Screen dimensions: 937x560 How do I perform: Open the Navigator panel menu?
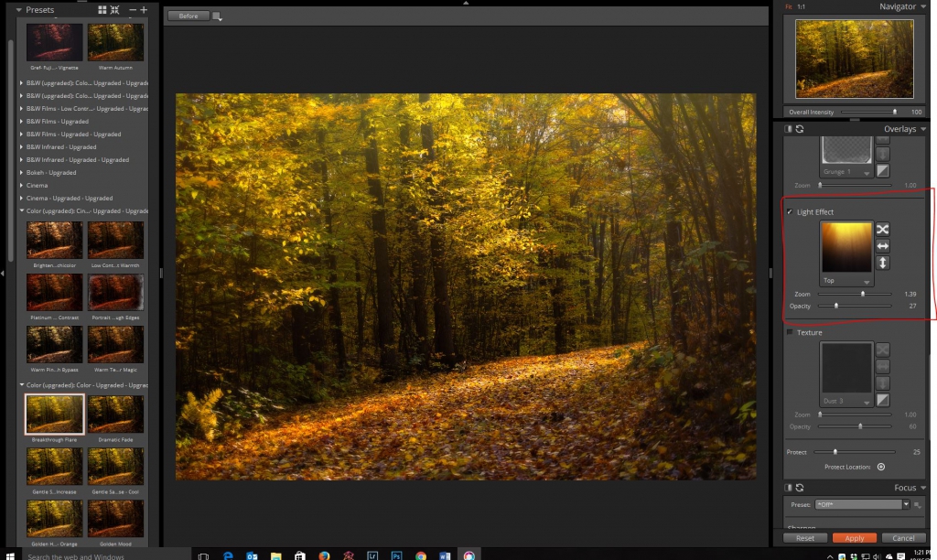click(x=923, y=6)
